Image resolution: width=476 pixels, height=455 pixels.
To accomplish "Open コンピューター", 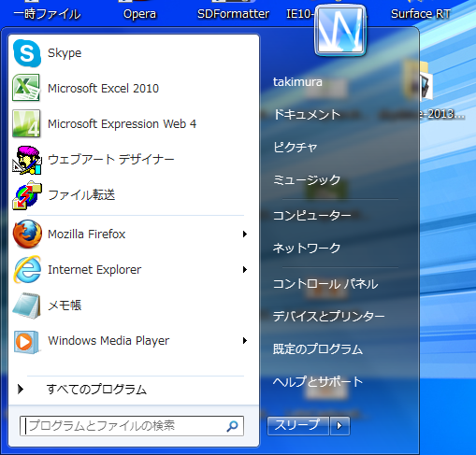I will pyautogui.click(x=312, y=215).
